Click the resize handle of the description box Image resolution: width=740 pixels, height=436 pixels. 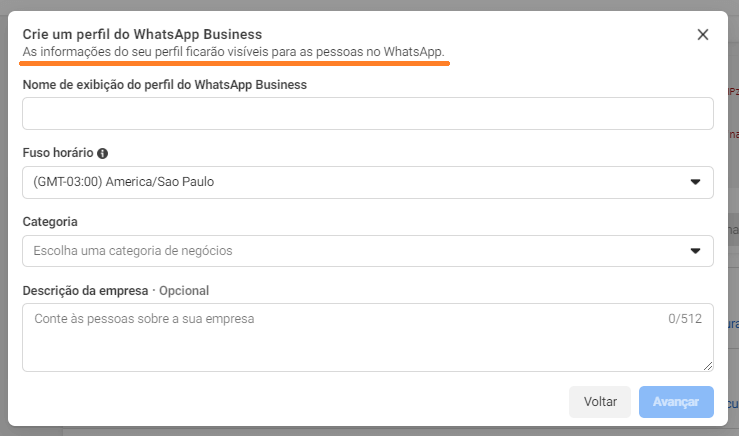(x=708, y=366)
